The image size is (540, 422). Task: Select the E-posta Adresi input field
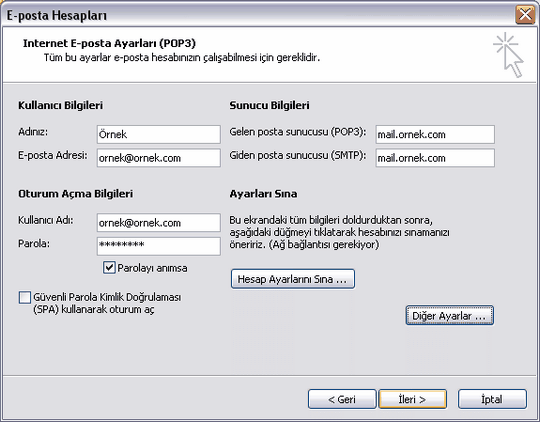(158, 158)
